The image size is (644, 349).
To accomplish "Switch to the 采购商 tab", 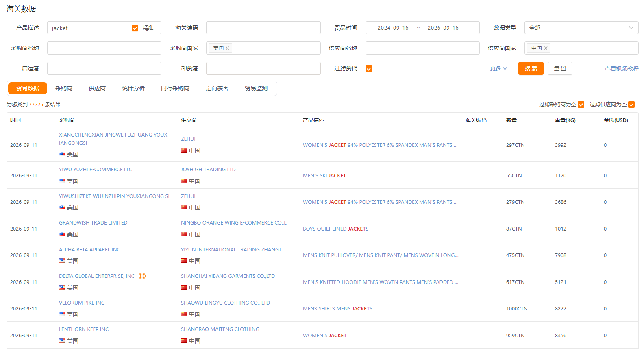I will tap(64, 88).
